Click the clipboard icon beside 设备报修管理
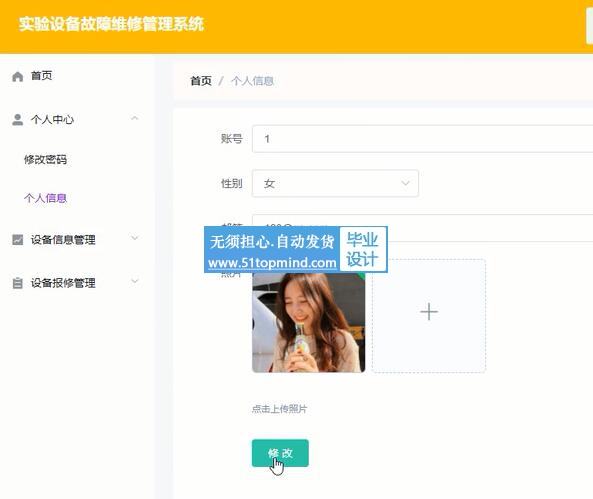The image size is (593, 499). (x=17, y=283)
